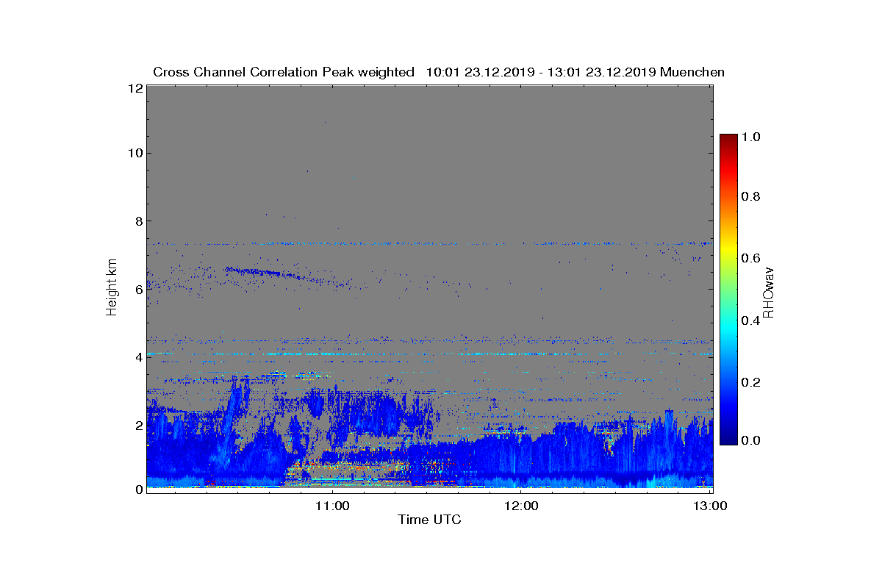Click the colorbar tick label '0.0'

750,440
